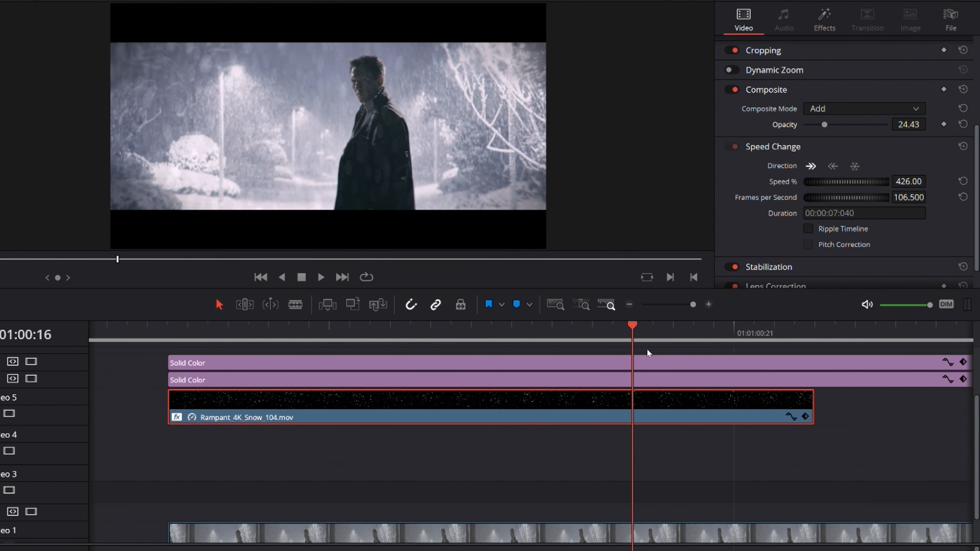Screen dimensions: 980x551
Task: Click match frame icon below viewer
Action: 647,277
